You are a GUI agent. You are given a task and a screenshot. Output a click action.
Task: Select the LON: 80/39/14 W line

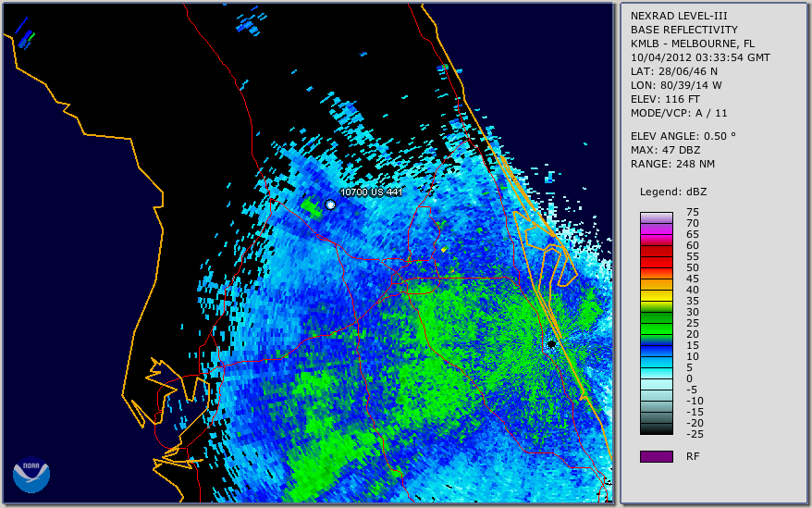[x=676, y=85]
